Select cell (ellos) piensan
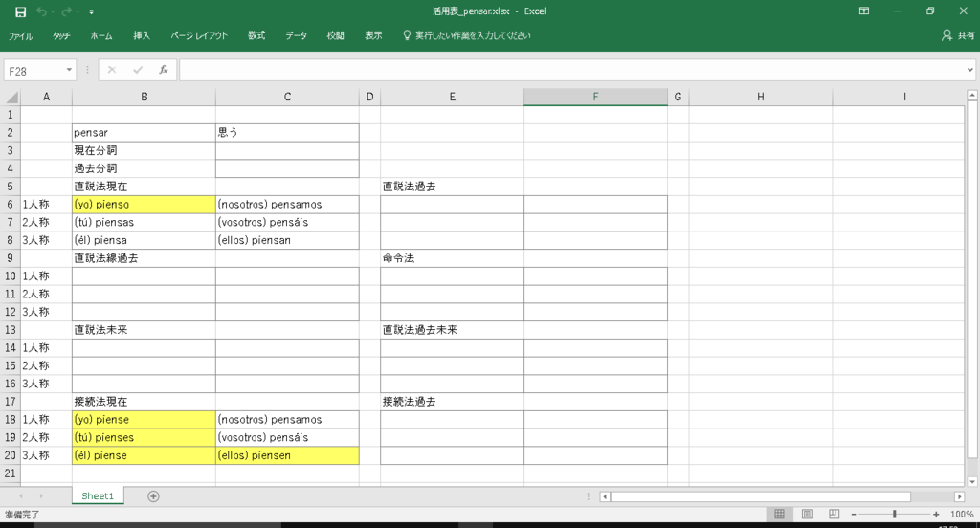This screenshot has width=980, height=528. [287, 241]
